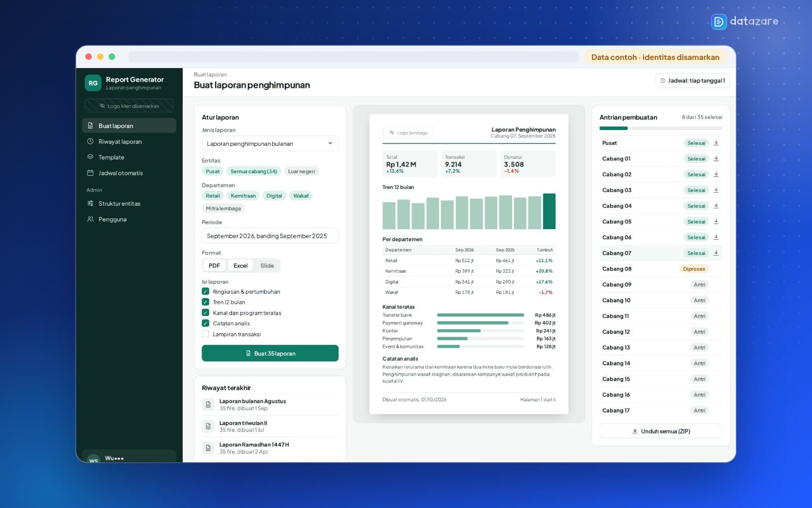This screenshot has width=812, height=508.
Task: Enable Lampiran transaksi checkbox
Action: coord(206,334)
